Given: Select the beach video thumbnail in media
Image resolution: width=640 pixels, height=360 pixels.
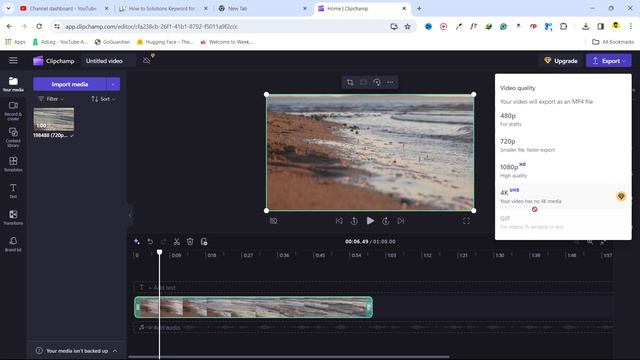Looking at the screenshot, I should 53,119.
